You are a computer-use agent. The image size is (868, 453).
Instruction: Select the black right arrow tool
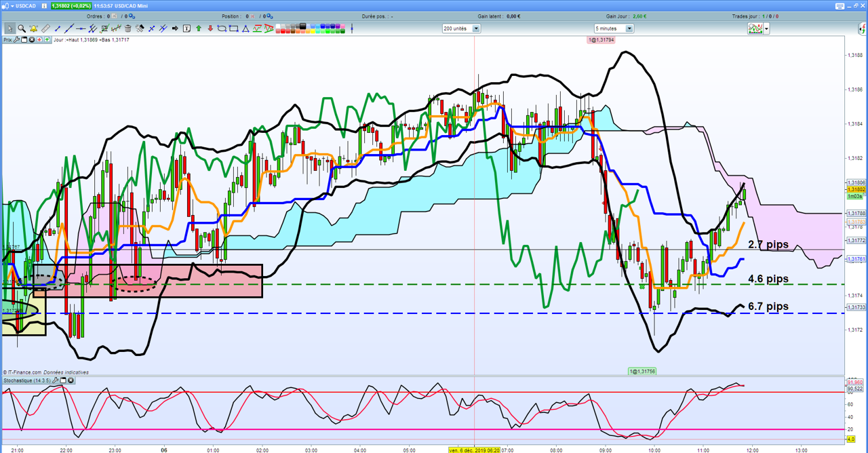[x=175, y=28]
